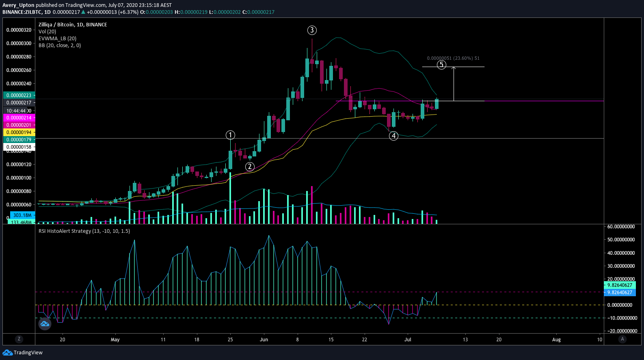
Task: Click the TradingView cloud logo icon
Action: coord(7,352)
